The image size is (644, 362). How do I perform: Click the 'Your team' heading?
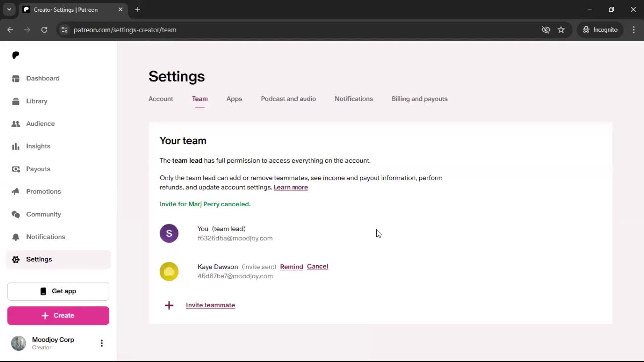tap(183, 141)
